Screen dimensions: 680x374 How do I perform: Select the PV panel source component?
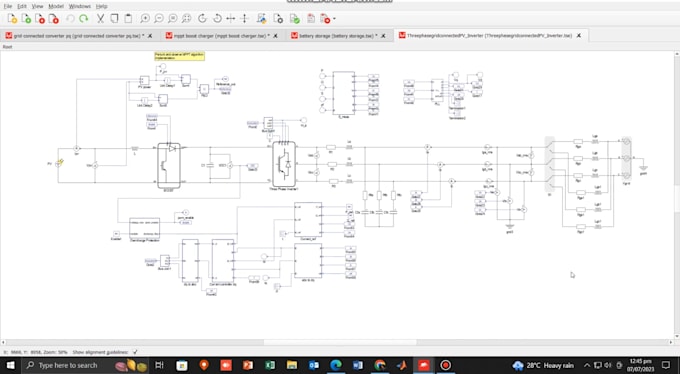[x=58, y=164]
